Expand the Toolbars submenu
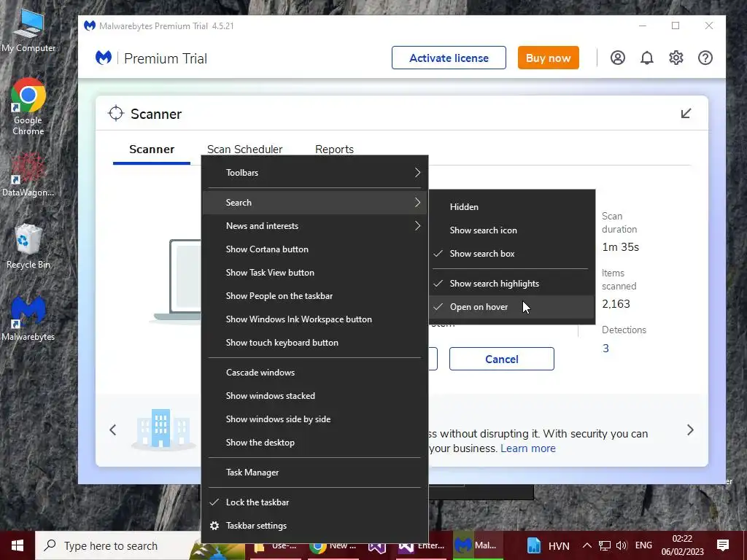 tap(315, 172)
